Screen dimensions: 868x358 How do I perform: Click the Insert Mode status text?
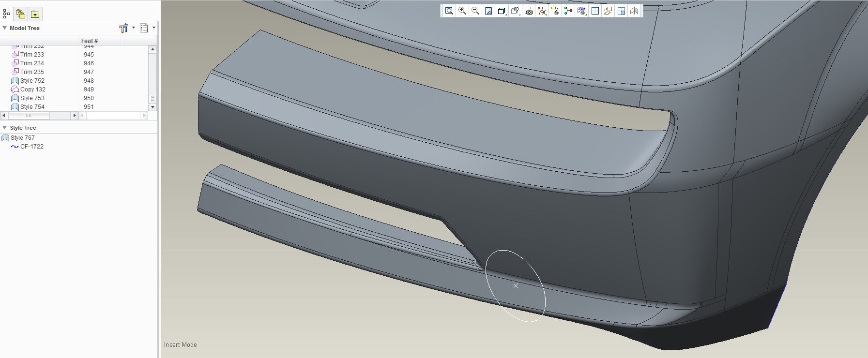tap(180, 345)
